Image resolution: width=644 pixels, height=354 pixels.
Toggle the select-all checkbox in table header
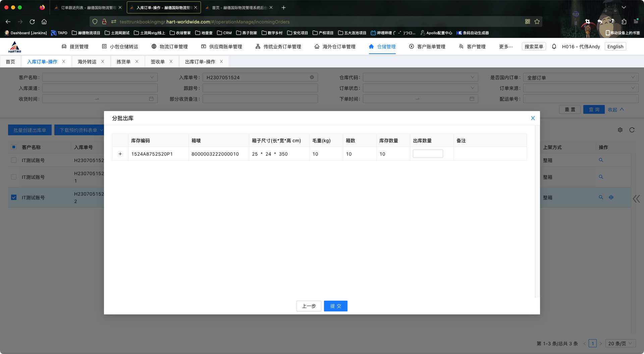[14, 147]
